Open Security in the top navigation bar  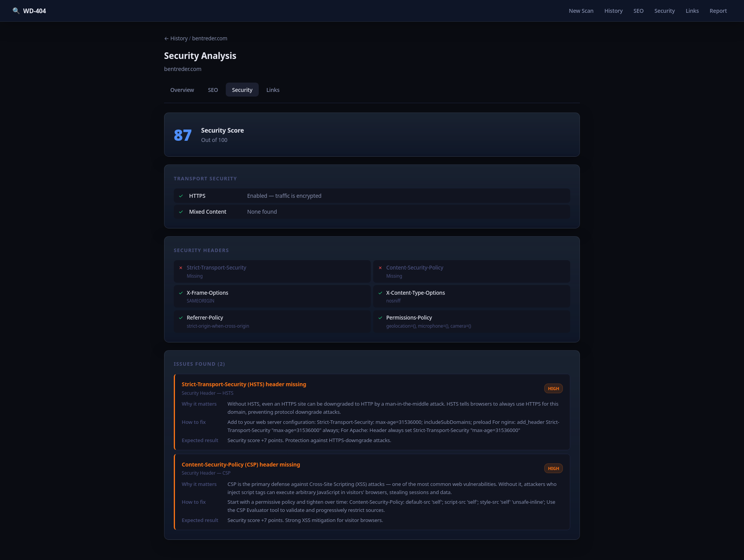(664, 11)
